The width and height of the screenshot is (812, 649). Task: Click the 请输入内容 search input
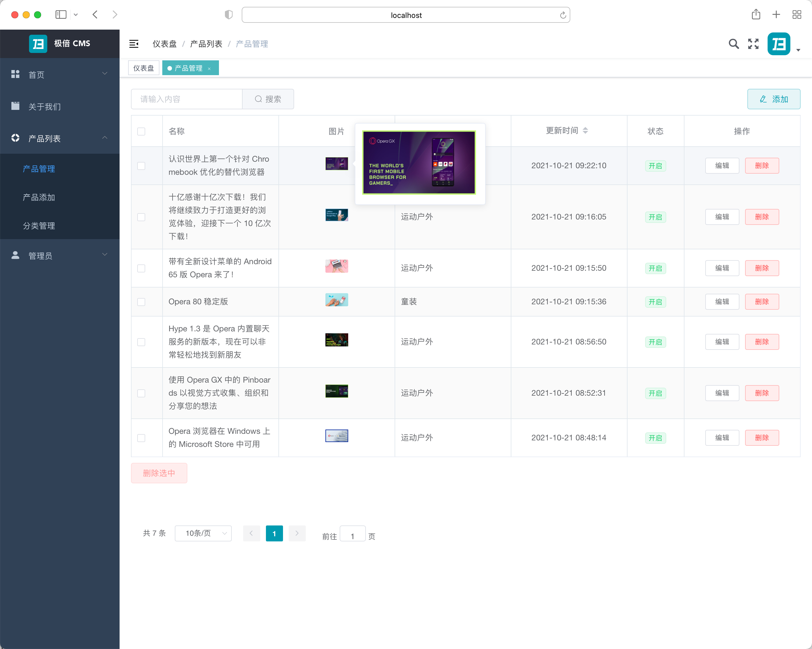186,99
